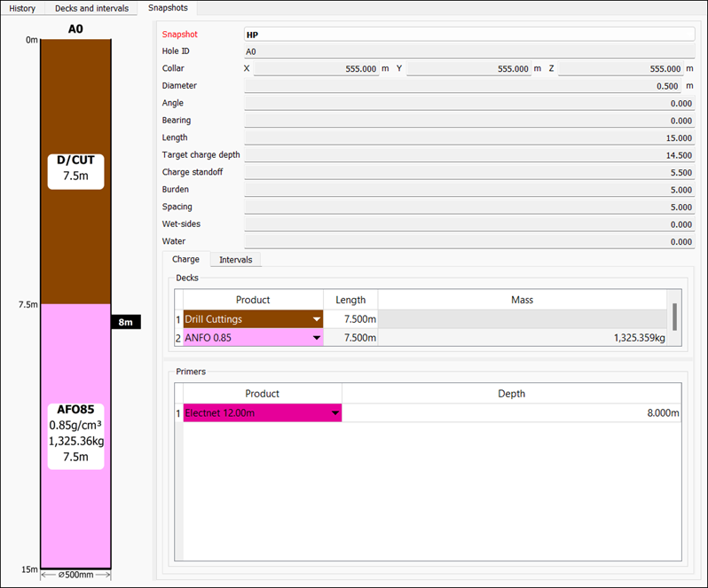Image resolution: width=708 pixels, height=588 pixels.
Task: Click the 8m primer marker on hole diagram
Action: (x=126, y=322)
